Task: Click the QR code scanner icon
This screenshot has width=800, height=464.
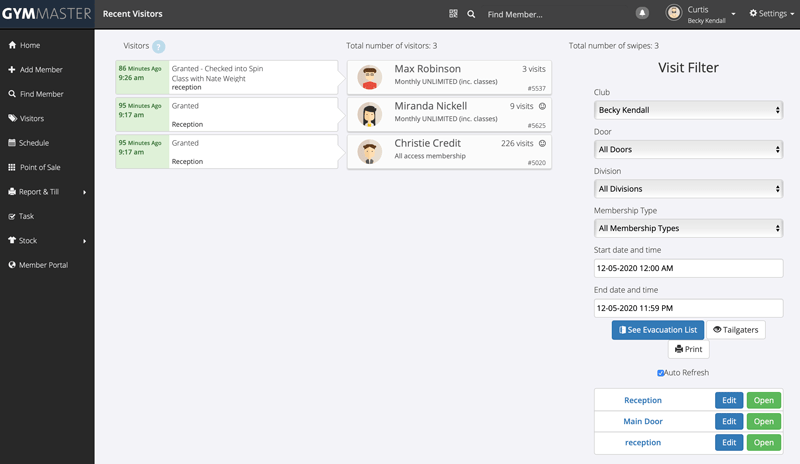Action: [453, 14]
